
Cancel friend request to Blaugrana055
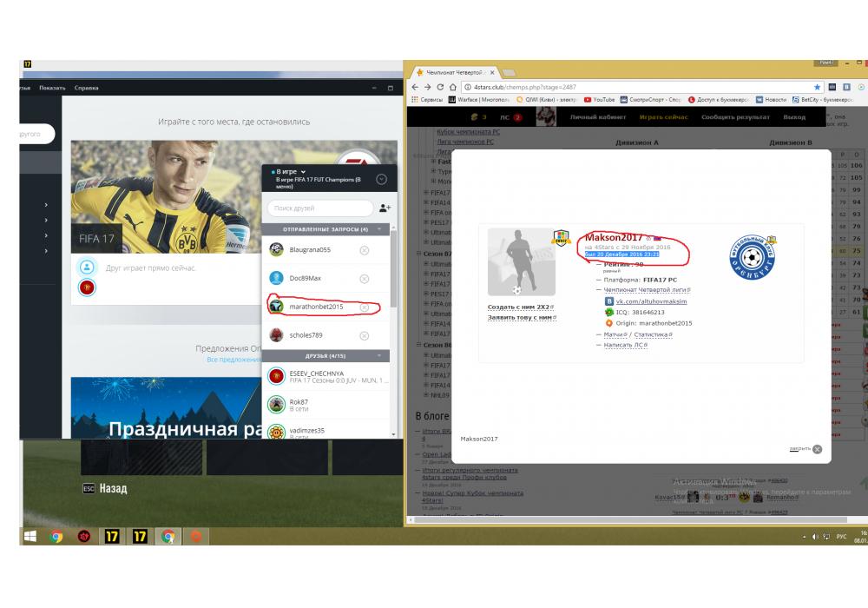point(365,250)
